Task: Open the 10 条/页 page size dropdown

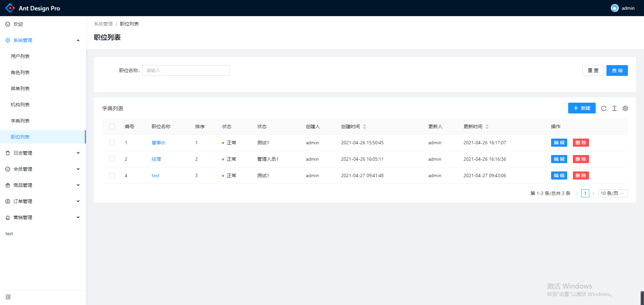Action: pos(613,193)
